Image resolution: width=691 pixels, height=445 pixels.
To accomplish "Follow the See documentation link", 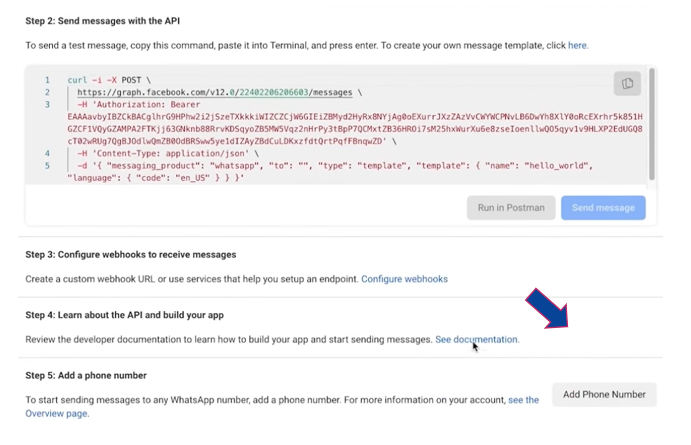I will point(476,340).
